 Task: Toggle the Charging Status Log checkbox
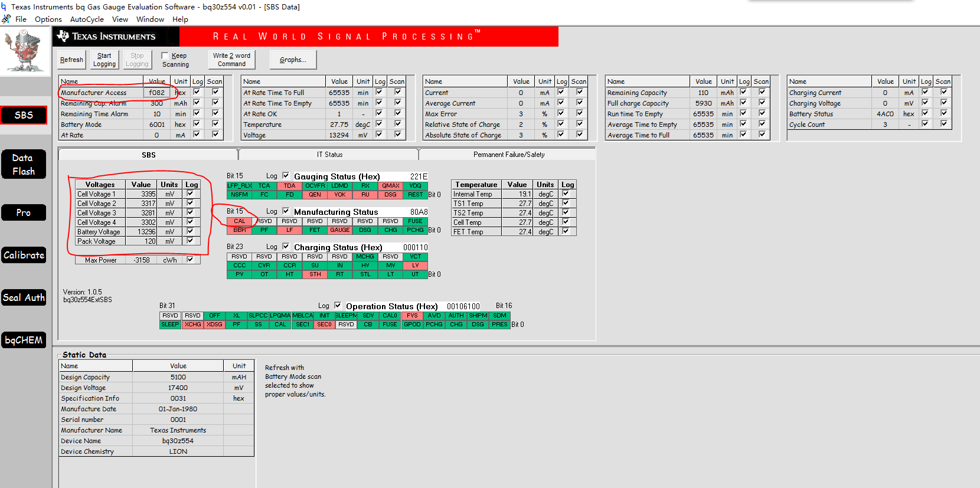[286, 247]
